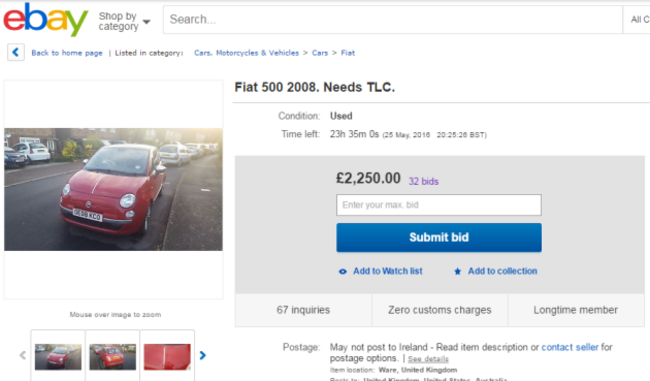Focus the Enter your max bid field

tap(439, 205)
